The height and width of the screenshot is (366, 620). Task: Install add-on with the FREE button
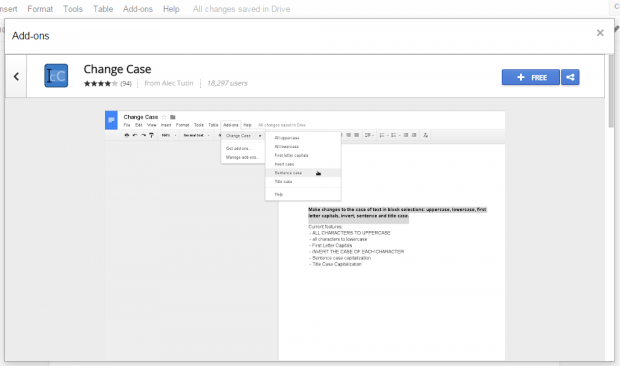pyautogui.click(x=531, y=77)
